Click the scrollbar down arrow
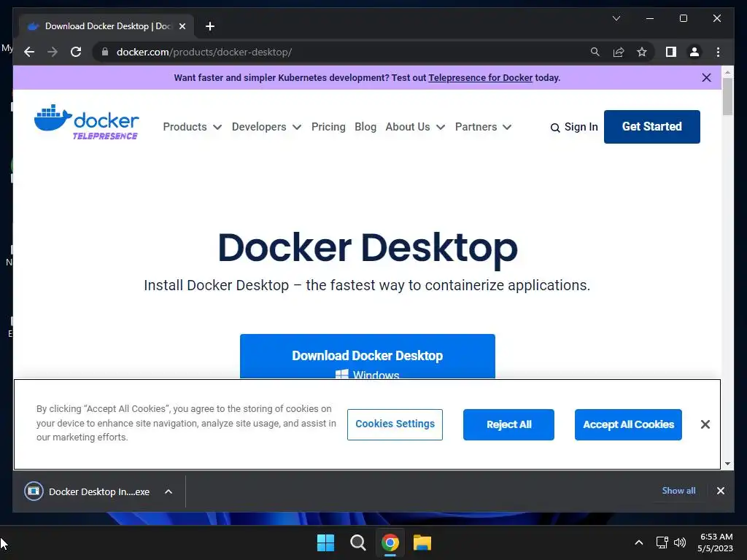747x560 pixels. pos(727,463)
